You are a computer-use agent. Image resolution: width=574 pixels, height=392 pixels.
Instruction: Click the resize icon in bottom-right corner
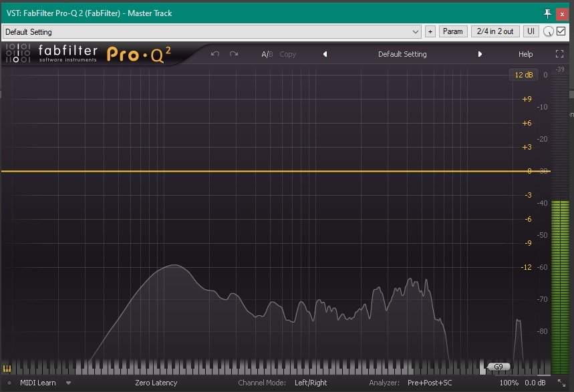(x=561, y=383)
